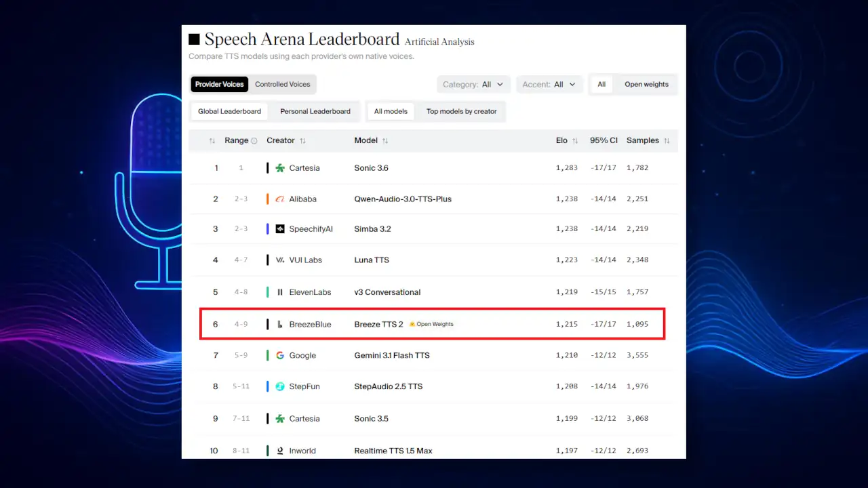Open the Artificial Analysis link in title
This screenshot has width=868, height=488.
(x=439, y=42)
